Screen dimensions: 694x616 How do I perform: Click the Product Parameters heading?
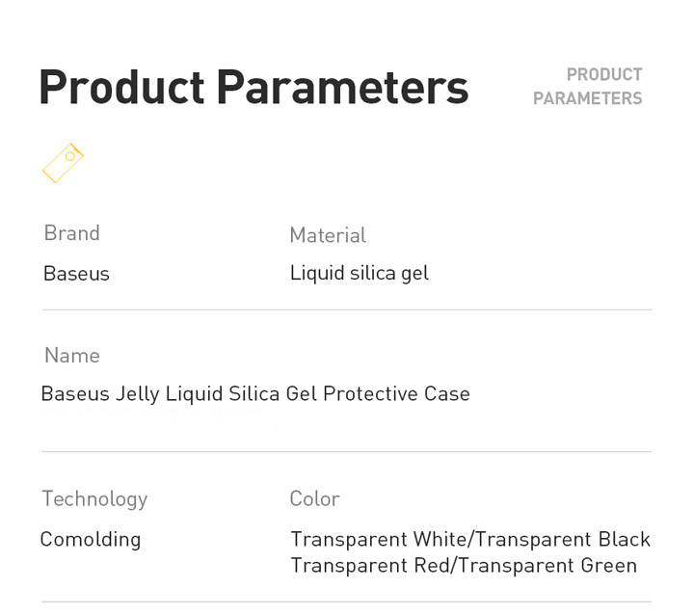pyautogui.click(x=254, y=87)
